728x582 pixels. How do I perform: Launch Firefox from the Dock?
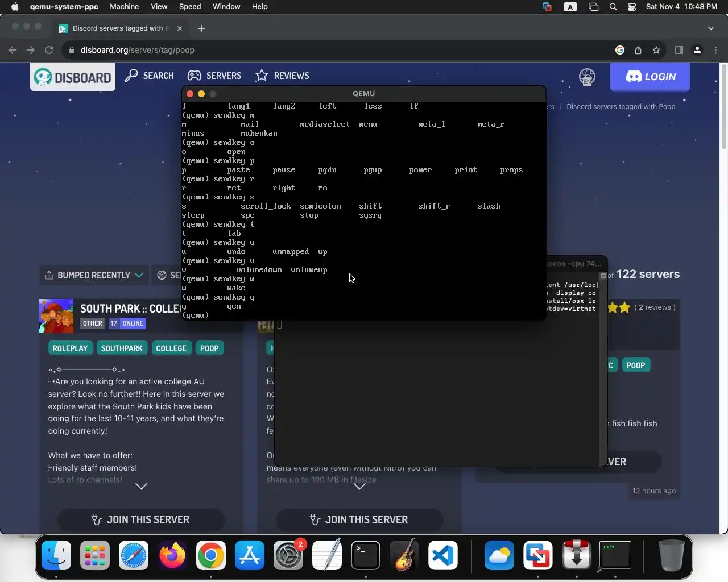tap(172, 555)
